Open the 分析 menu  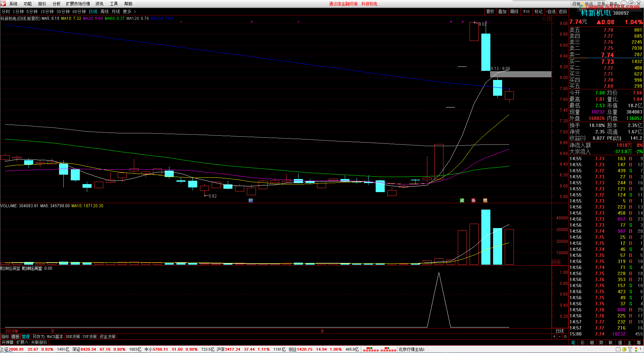[57, 4]
